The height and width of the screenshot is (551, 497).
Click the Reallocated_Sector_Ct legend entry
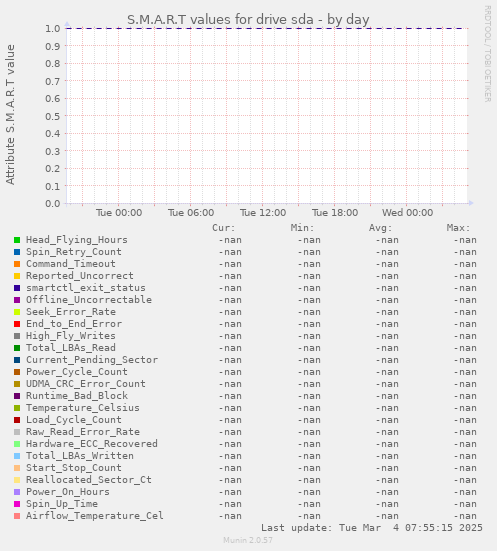coord(89,480)
